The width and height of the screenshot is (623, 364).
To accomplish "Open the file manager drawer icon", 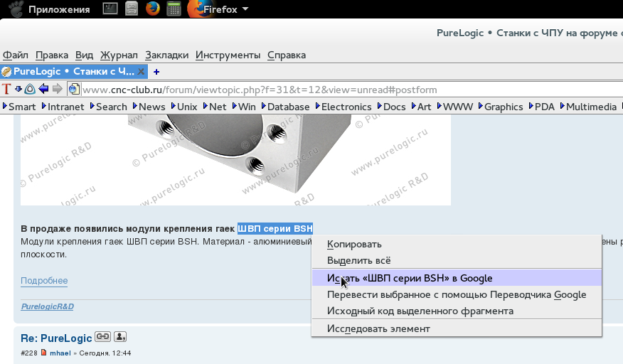I will tap(132, 9).
